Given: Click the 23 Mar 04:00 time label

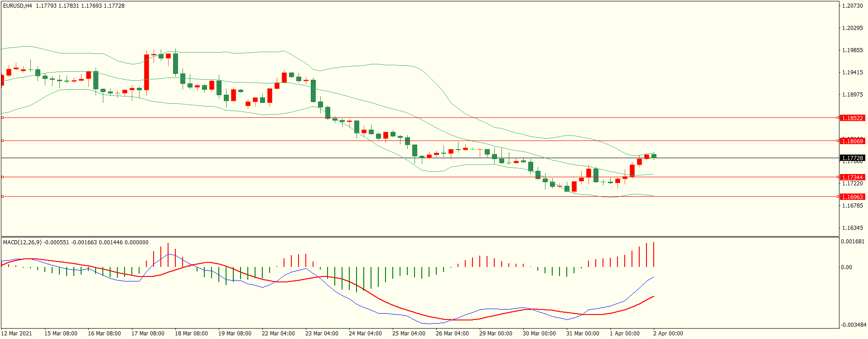Looking at the screenshot, I should click(x=322, y=334).
